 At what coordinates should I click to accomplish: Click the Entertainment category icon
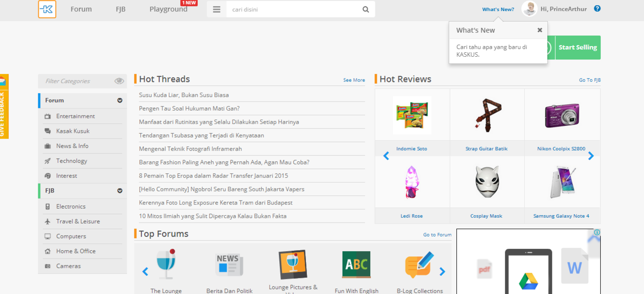48,116
